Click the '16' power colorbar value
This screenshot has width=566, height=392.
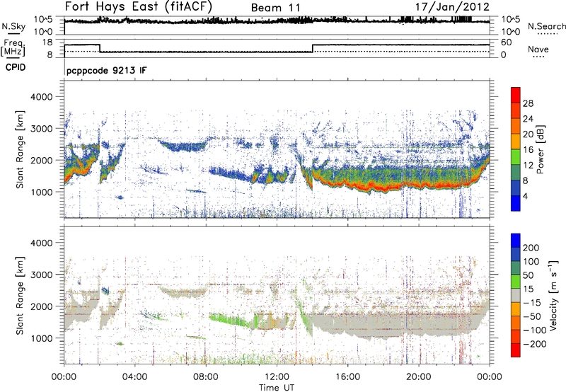(x=528, y=150)
